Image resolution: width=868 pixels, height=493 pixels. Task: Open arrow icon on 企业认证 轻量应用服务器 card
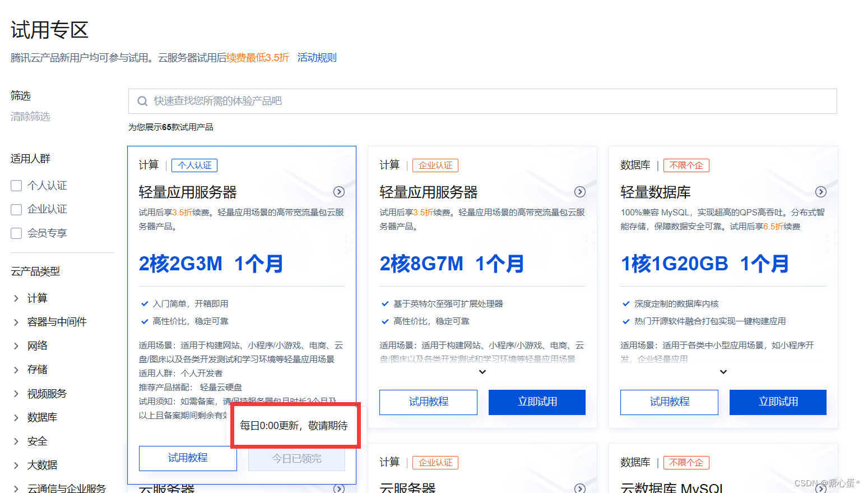[x=580, y=192]
